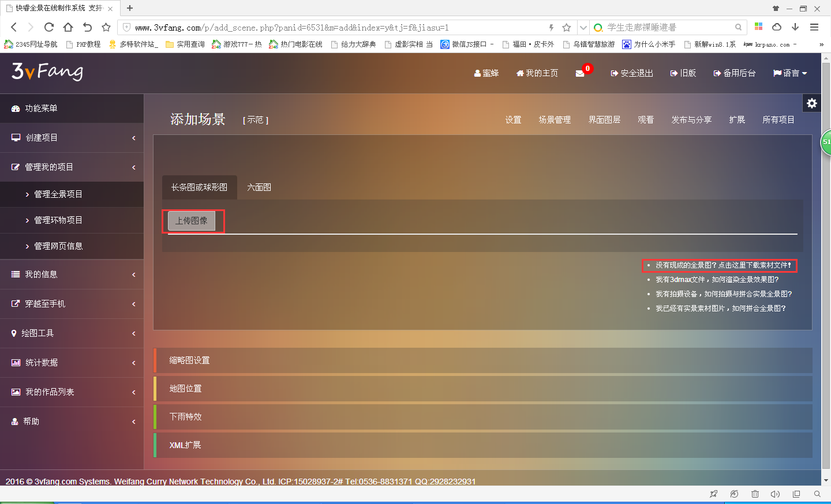
Task: Expand the 下雨特效 panel
Action: (482, 417)
